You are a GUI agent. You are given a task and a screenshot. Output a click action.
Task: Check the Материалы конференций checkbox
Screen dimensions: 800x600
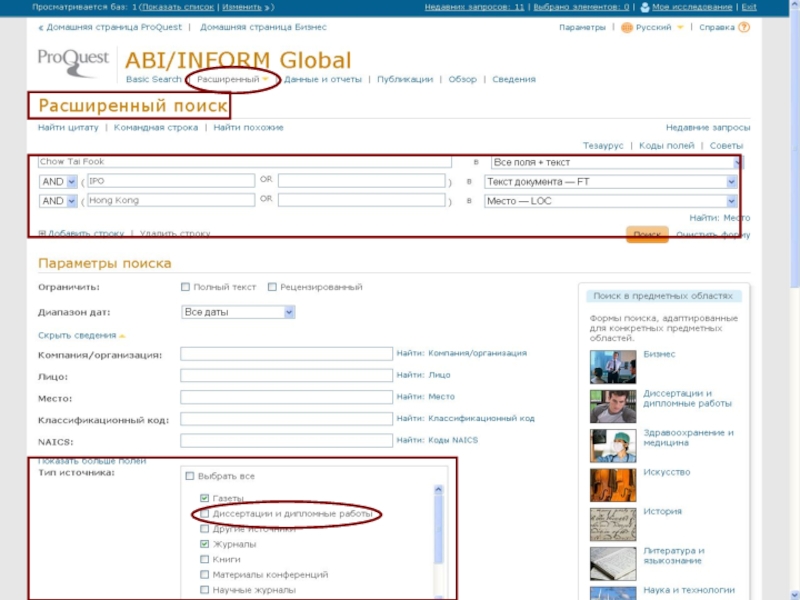tap(205, 574)
